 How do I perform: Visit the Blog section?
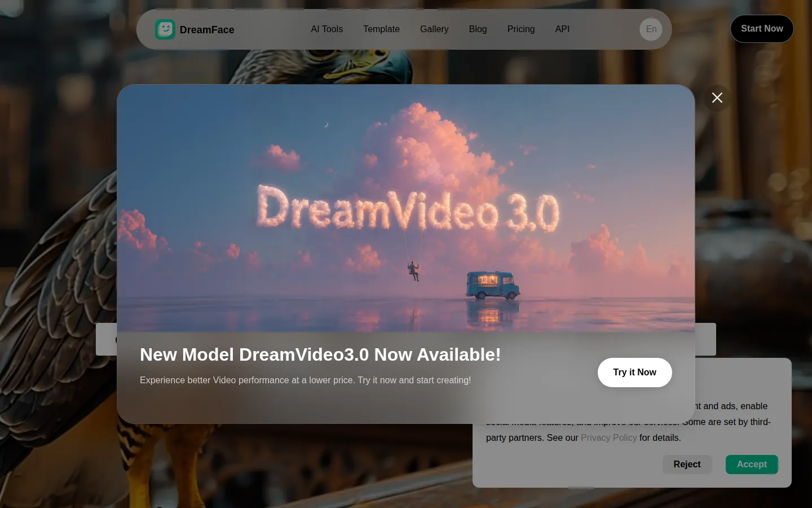pos(478,29)
